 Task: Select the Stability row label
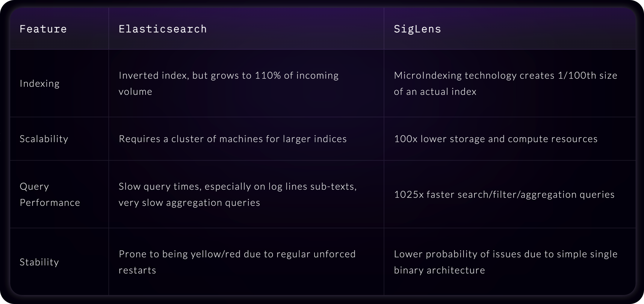click(x=39, y=262)
